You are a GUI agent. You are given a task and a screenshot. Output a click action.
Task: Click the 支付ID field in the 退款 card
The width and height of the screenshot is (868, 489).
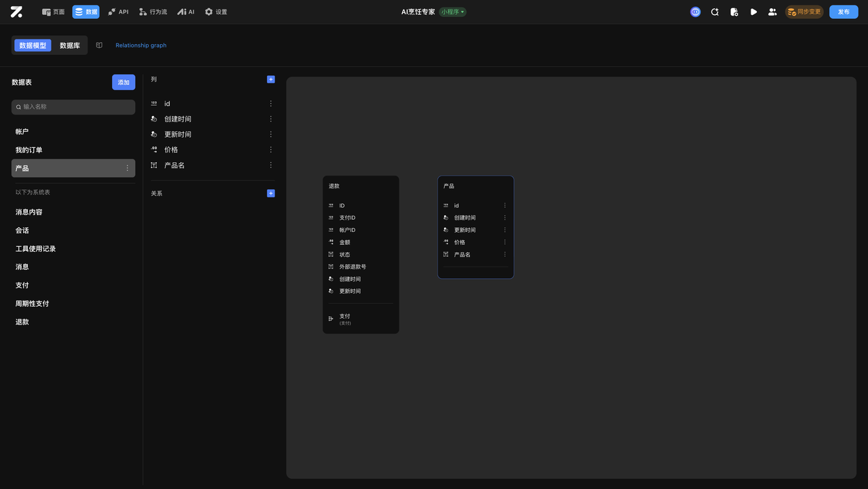point(347,218)
